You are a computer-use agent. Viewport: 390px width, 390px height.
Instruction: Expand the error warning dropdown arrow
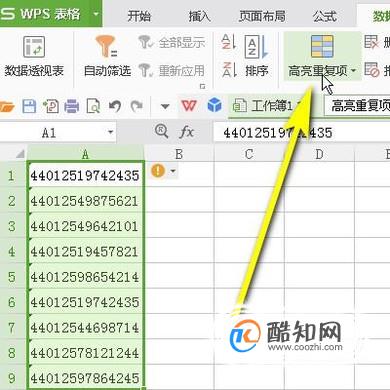click(173, 171)
